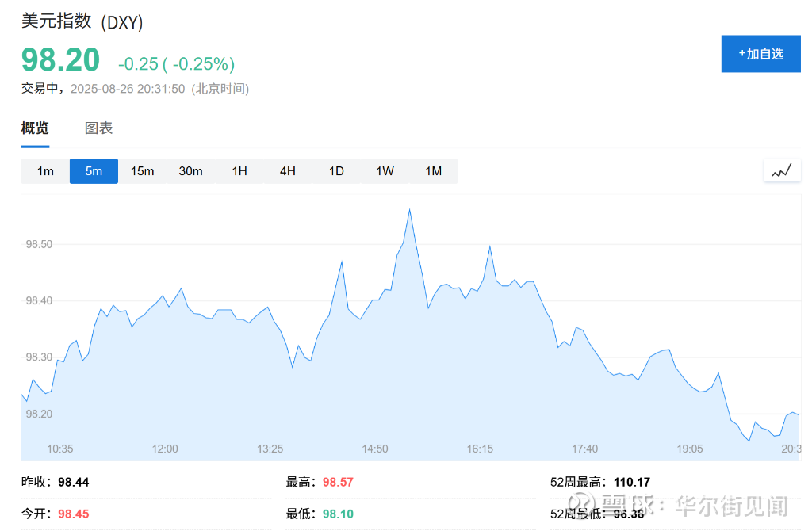Viewport: 812px width, 531px height.
Task: Open the 图表 tab
Action: click(99, 128)
